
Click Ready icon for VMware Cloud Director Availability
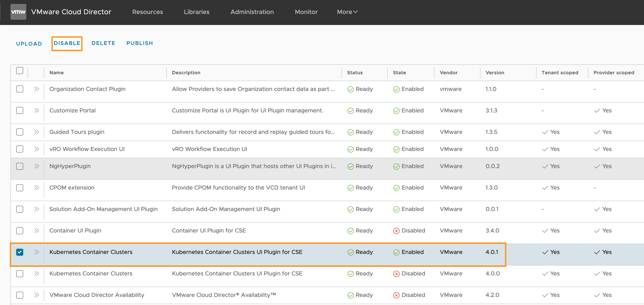(x=350, y=296)
